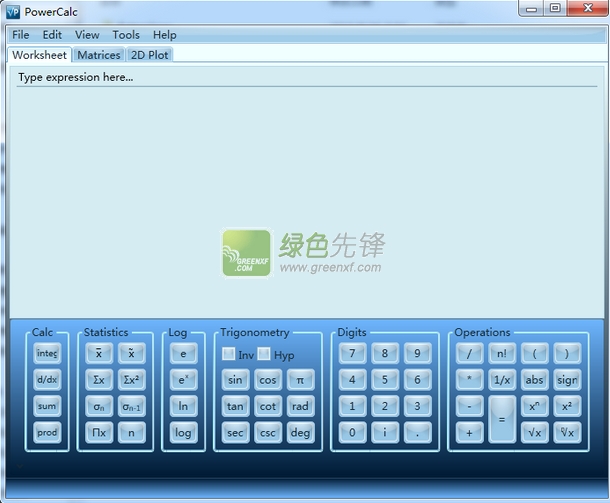Click the x^n power button

535,406
